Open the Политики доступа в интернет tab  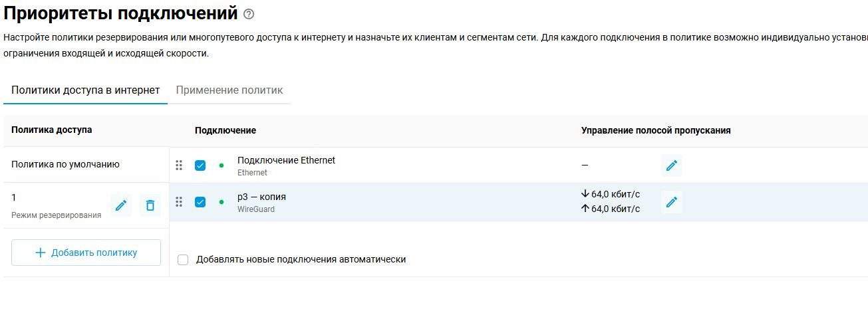pyautogui.click(x=86, y=90)
